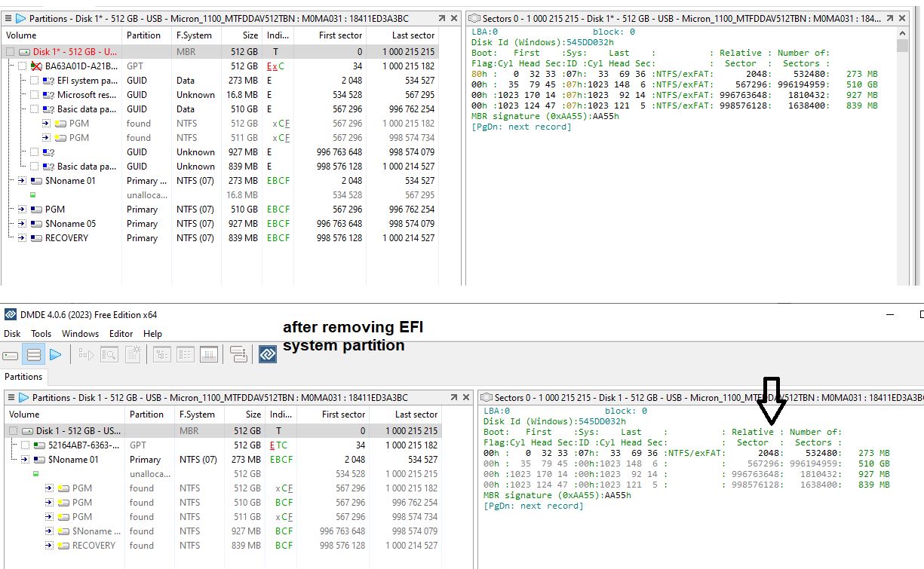Sort Disk 1 panel by Size column
Image resolution: width=924 pixels, height=569 pixels.
[242, 415]
